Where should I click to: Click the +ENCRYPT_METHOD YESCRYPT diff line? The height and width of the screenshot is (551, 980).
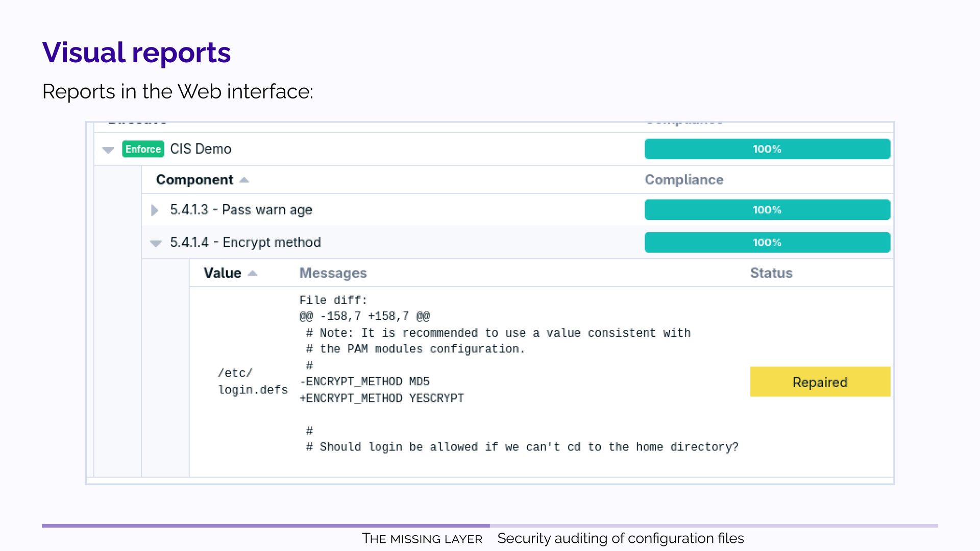pyautogui.click(x=381, y=398)
